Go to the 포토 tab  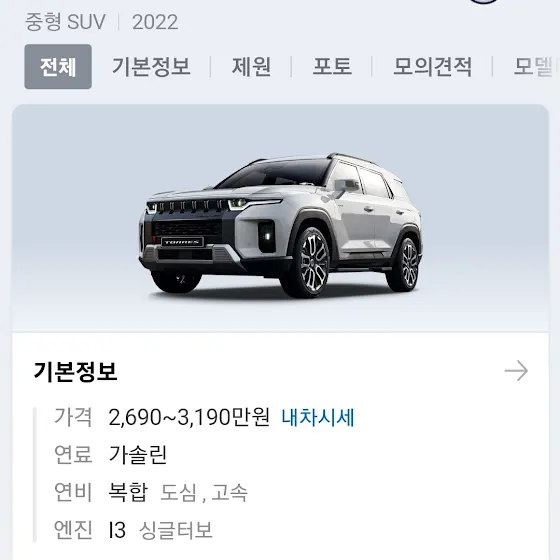[x=332, y=66]
